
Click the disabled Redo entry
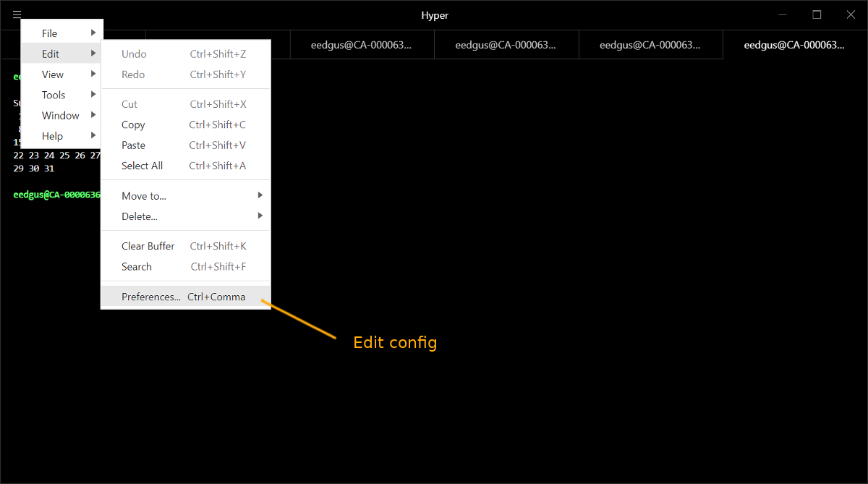pyautogui.click(x=185, y=75)
